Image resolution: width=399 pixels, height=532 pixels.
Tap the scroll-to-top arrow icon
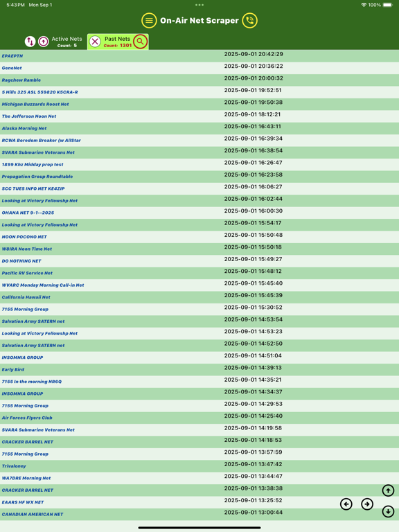[388, 490]
